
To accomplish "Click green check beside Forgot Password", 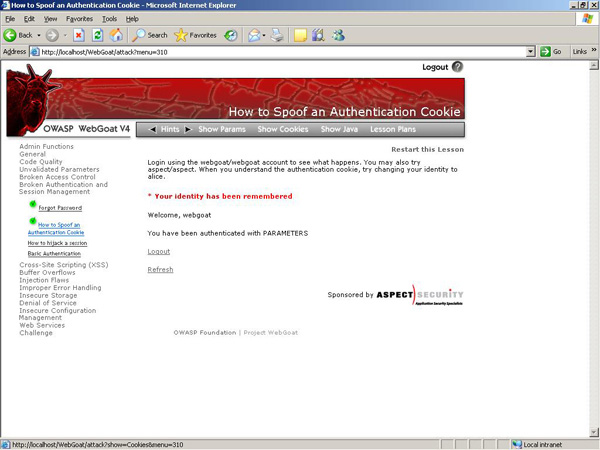I will pyautogui.click(x=33, y=204).
